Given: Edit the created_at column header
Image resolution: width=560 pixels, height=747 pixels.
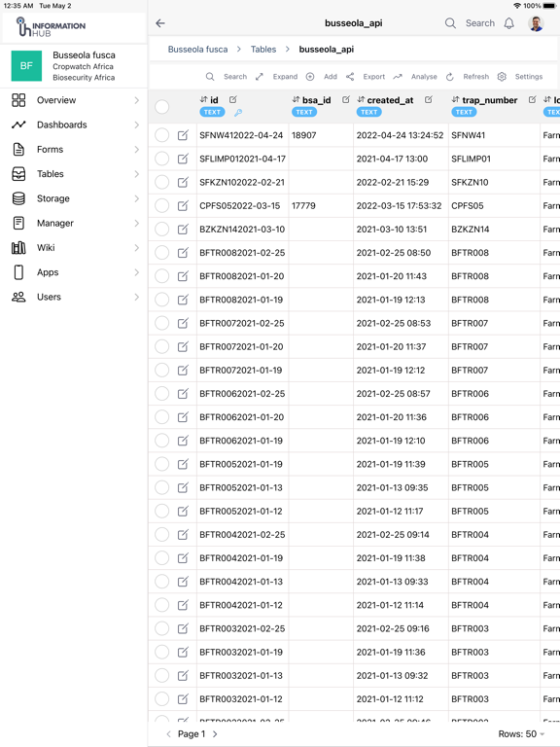Looking at the screenshot, I should click(x=429, y=99).
